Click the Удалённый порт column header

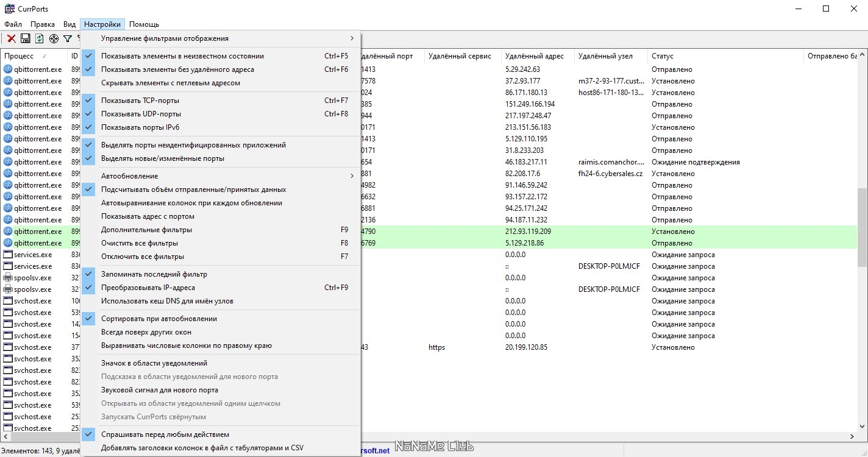[392, 56]
